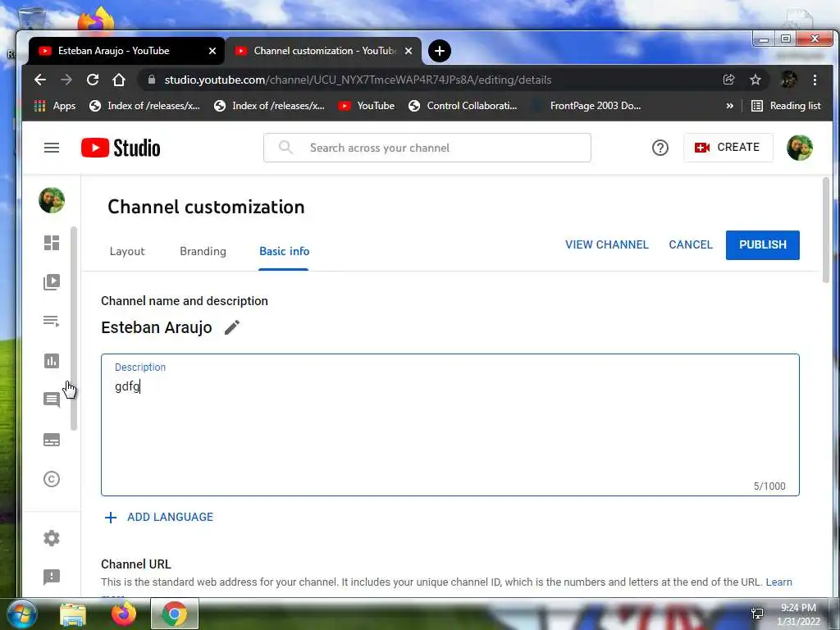The image size is (840, 630).
Task: Click the browser Forward arrow
Action: pyautogui.click(x=66, y=80)
